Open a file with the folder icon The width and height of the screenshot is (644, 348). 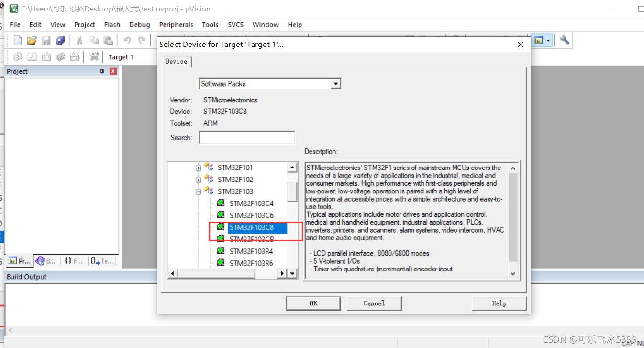(32, 41)
